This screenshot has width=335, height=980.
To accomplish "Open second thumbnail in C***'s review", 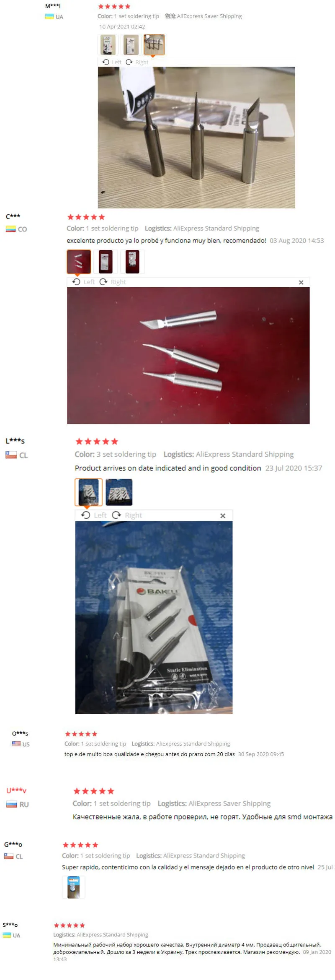I will (x=106, y=262).
